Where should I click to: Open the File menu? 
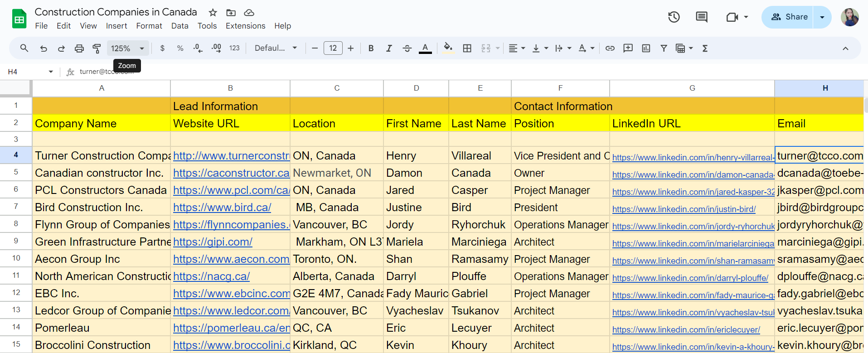41,26
